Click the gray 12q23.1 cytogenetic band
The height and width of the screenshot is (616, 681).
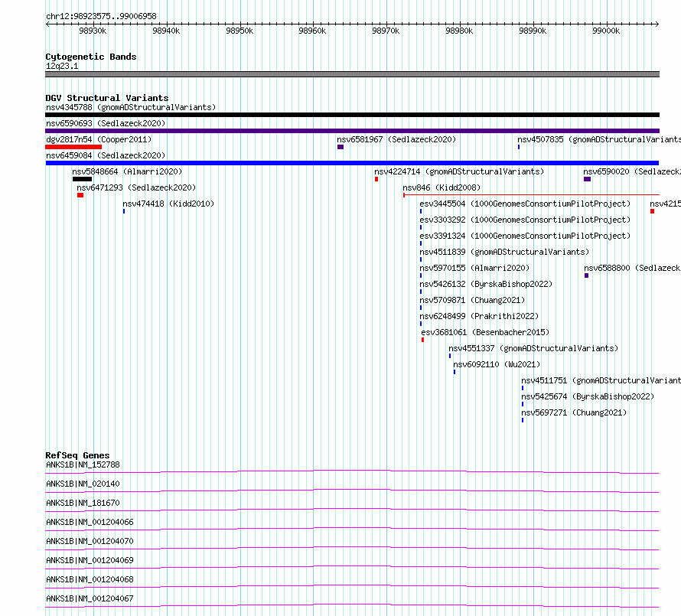point(352,74)
